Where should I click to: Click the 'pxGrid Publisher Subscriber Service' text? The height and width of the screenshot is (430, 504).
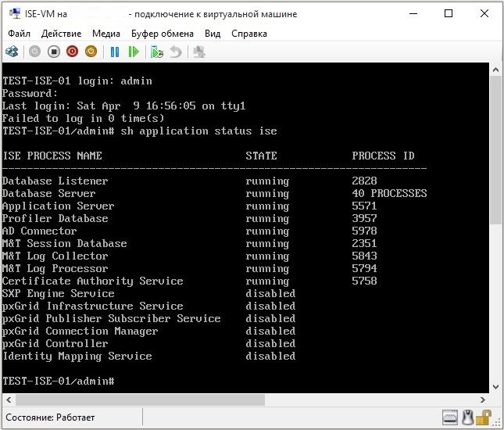click(x=111, y=319)
